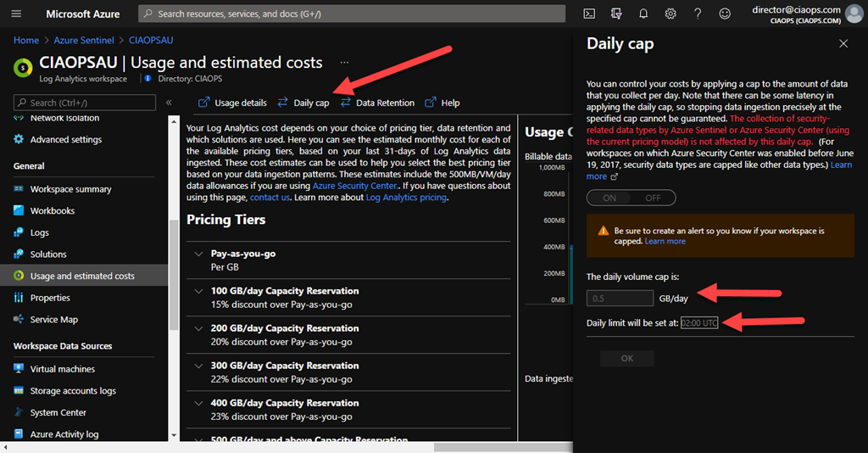Click the feedback smiley icon
868x453 pixels.
(x=725, y=14)
